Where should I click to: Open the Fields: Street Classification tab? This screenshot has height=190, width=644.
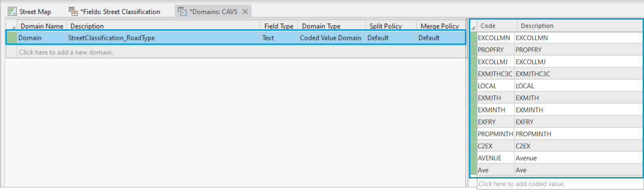click(120, 12)
